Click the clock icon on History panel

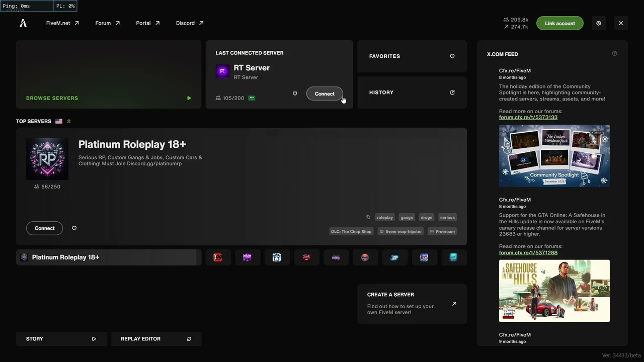(452, 93)
